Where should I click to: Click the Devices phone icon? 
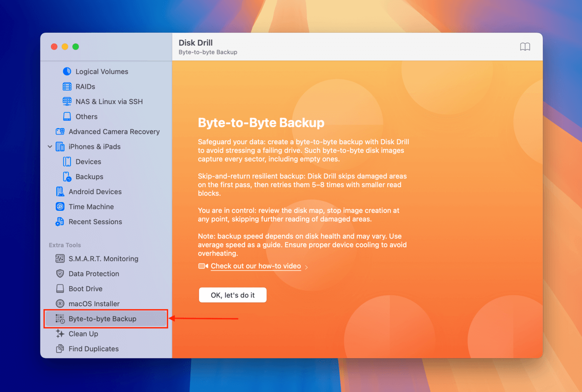tap(67, 162)
